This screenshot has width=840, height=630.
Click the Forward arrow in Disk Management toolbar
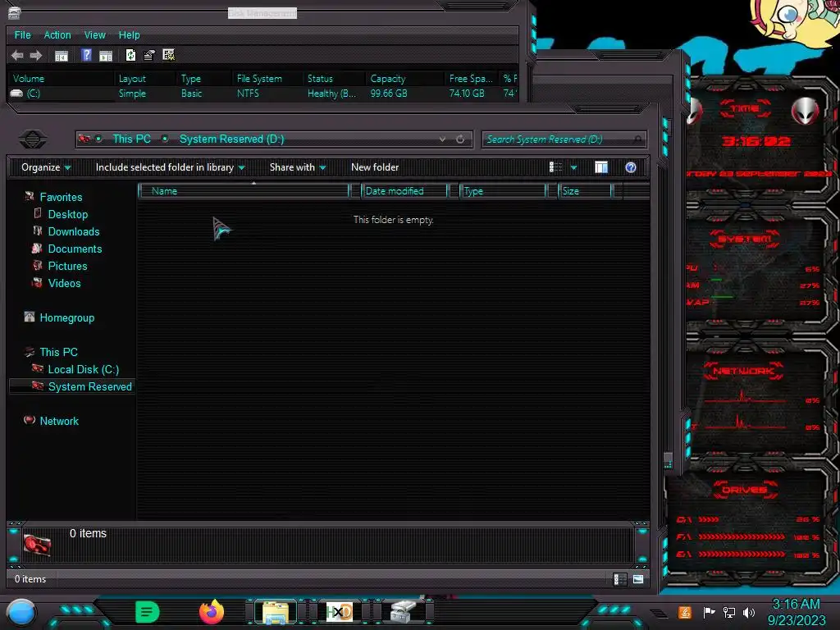coord(36,55)
